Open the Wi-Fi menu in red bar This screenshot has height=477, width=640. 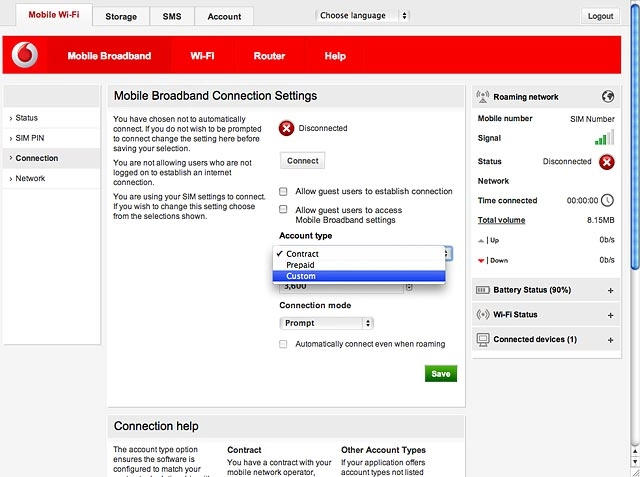[202, 56]
